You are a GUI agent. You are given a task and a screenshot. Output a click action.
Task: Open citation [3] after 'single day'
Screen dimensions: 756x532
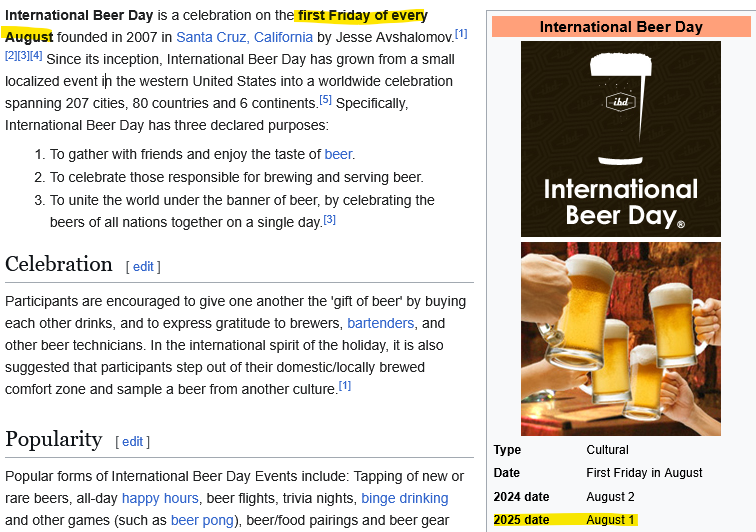click(x=329, y=219)
